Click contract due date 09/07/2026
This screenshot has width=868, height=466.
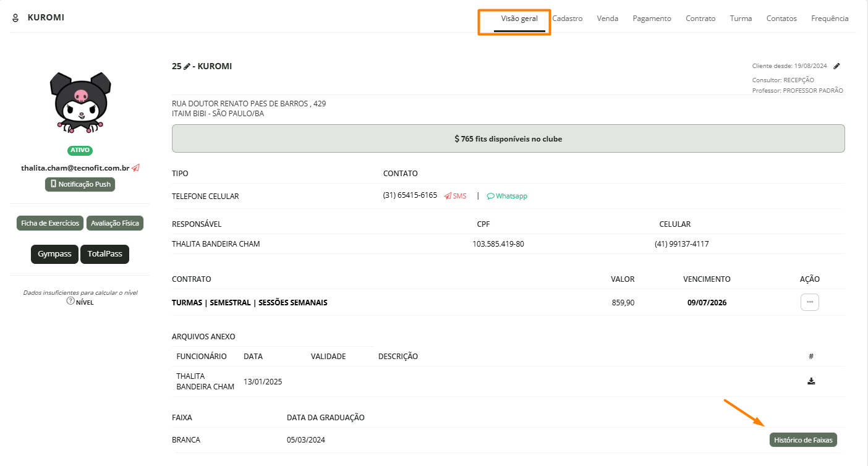tap(707, 303)
